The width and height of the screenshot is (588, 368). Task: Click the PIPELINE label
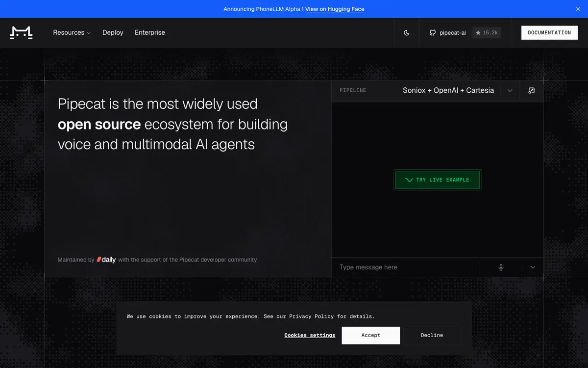[x=353, y=91]
